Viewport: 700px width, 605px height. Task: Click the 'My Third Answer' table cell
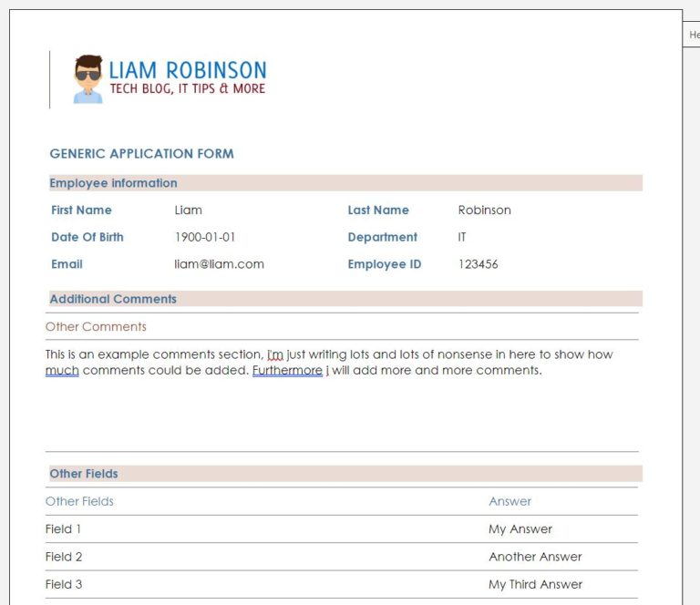point(535,584)
